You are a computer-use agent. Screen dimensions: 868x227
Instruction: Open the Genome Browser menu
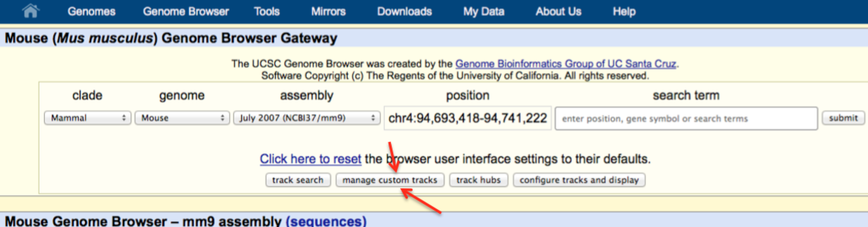click(186, 12)
